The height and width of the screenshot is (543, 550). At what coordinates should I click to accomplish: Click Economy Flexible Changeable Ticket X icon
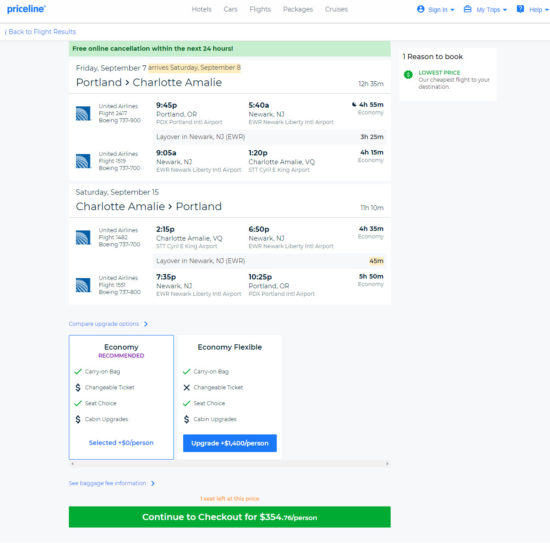(187, 387)
